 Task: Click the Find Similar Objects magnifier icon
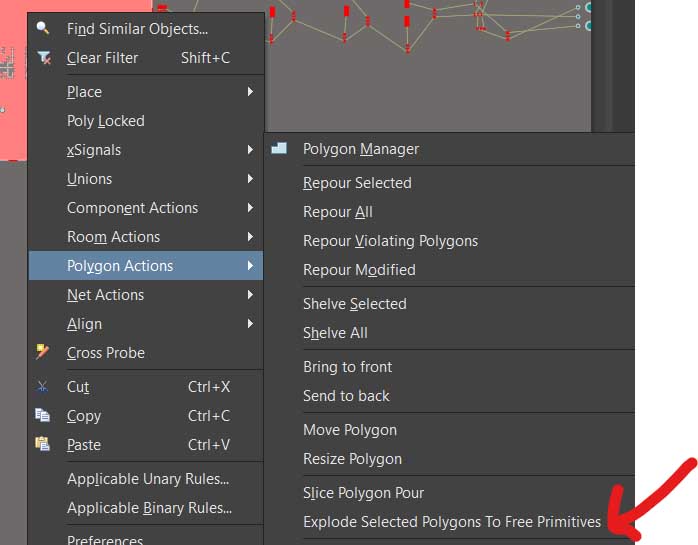click(x=43, y=28)
